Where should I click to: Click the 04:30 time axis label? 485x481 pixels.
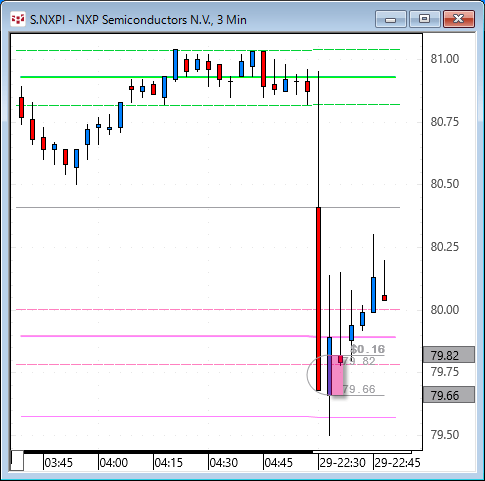click(x=223, y=463)
